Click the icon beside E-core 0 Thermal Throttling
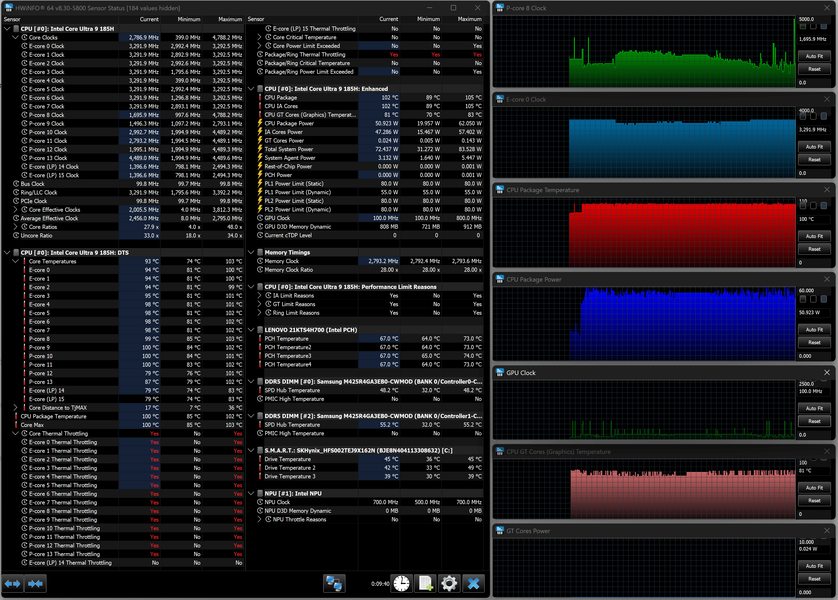 tap(25, 442)
